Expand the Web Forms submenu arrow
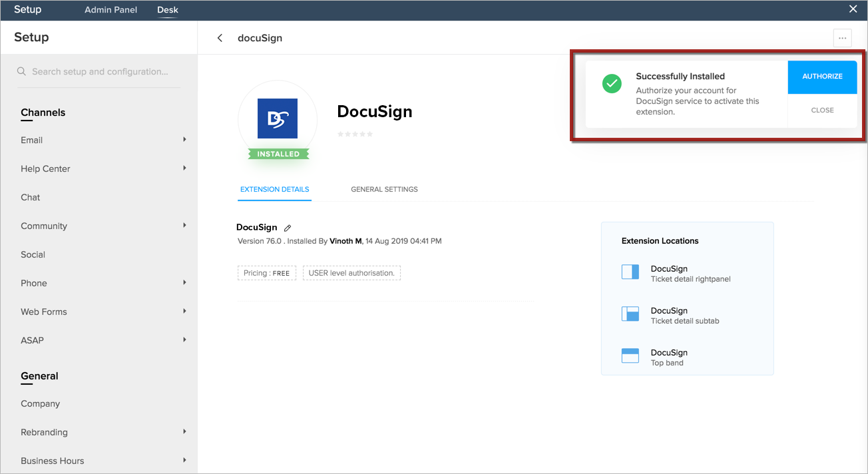The width and height of the screenshot is (868, 474). (x=184, y=312)
